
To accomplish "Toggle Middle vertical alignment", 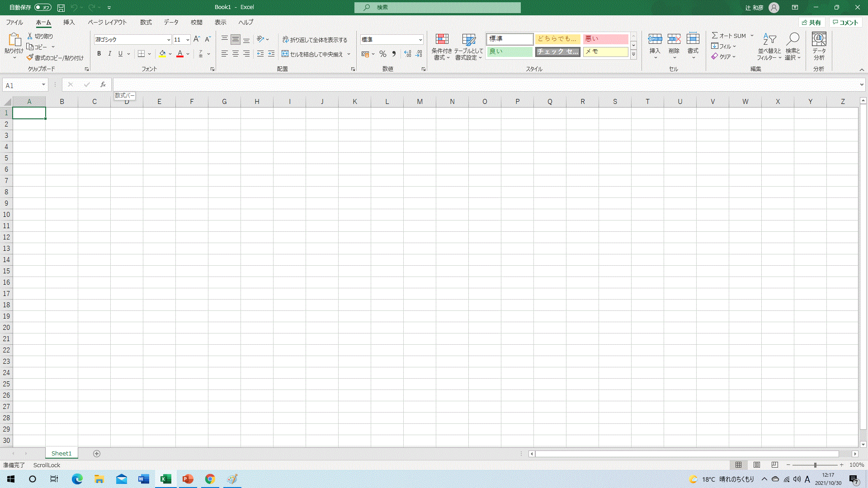I will tap(236, 39).
